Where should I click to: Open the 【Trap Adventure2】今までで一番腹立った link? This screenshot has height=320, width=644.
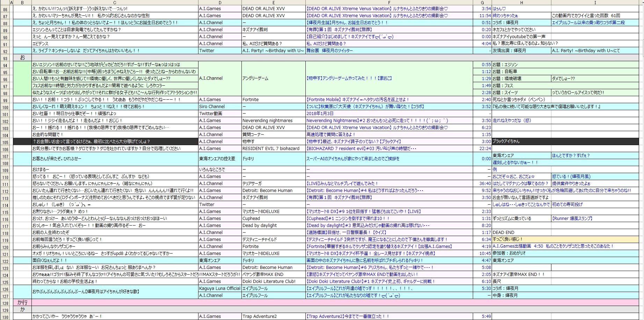pos(348,317)
